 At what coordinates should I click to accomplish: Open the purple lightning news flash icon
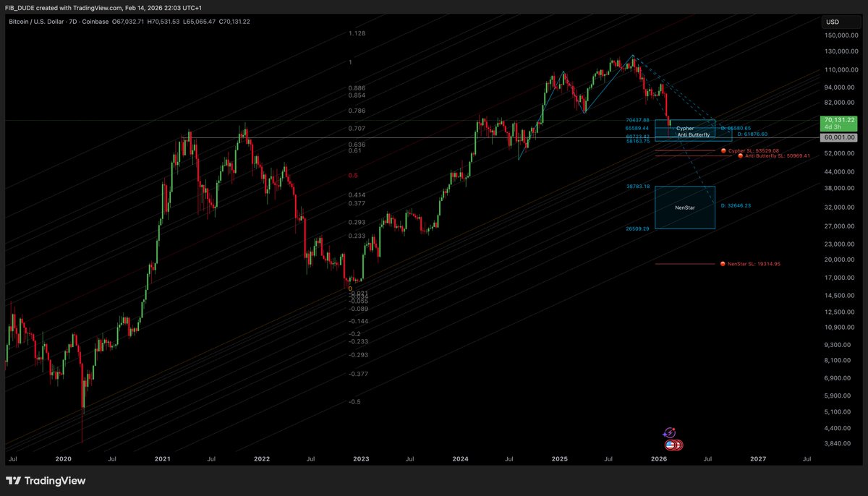[x=671, y=432]
